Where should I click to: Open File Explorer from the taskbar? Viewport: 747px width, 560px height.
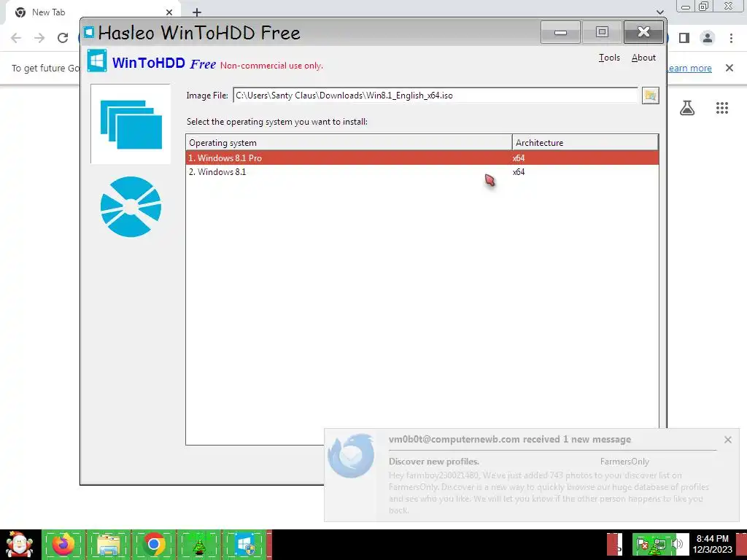pyautogui.click(x=108, y=544)
